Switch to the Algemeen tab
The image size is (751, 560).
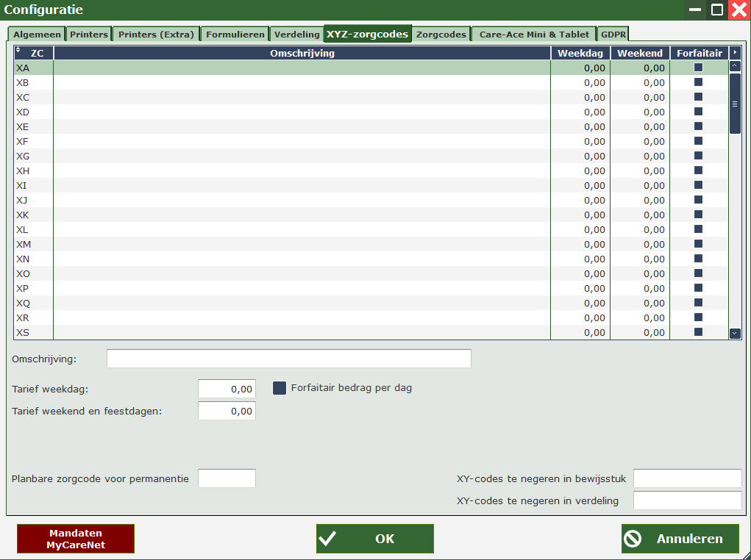tap(36, 35)
